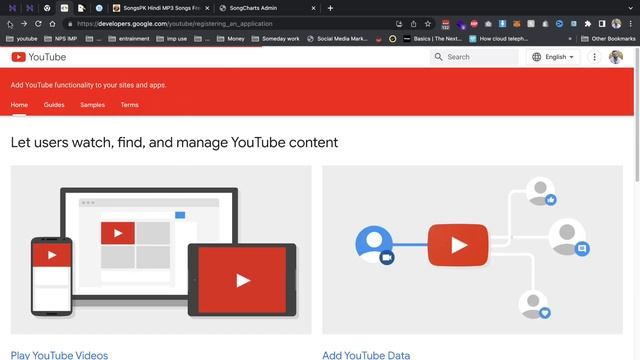
Task: Open the entrainment bookmarks folder
Action: (x=129, y=39)
